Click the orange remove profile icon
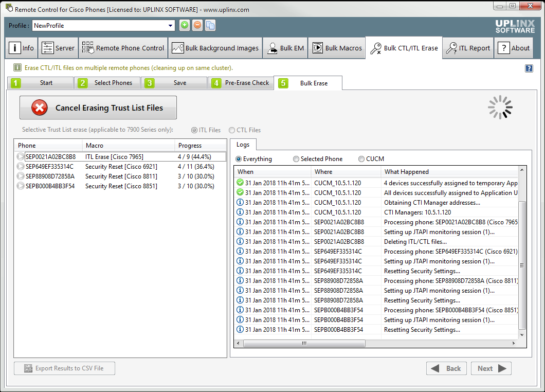 pyautogui.click(x=197, y=25)
